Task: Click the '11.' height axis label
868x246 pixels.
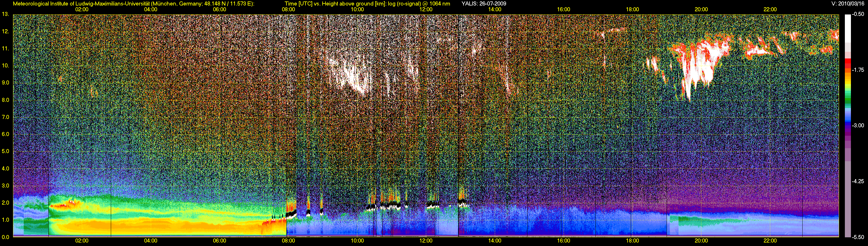Action: tap(5, 49)
